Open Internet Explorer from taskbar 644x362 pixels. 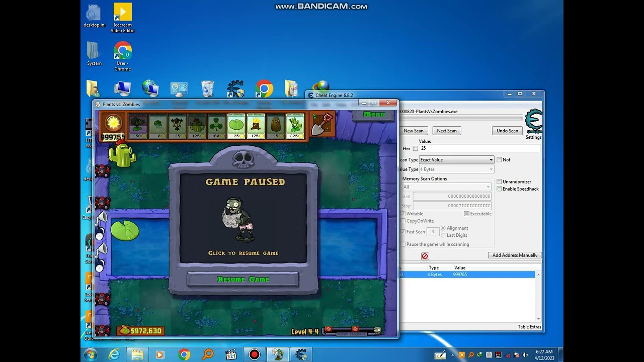(x=114, y=354)
